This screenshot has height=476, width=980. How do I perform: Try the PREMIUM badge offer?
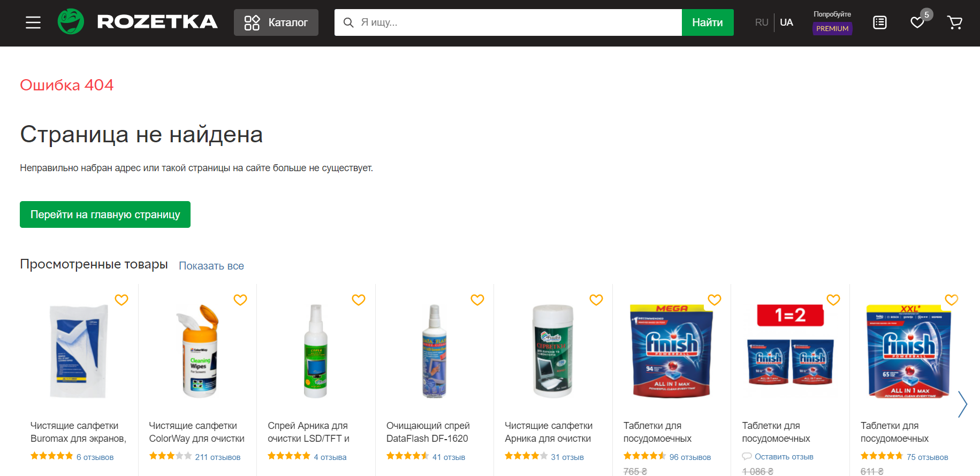(832, 28)
